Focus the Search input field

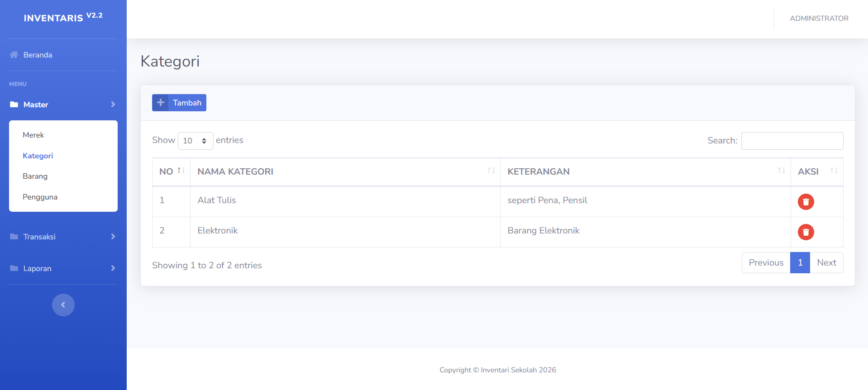pyautogui.click(x=792, y=141)
